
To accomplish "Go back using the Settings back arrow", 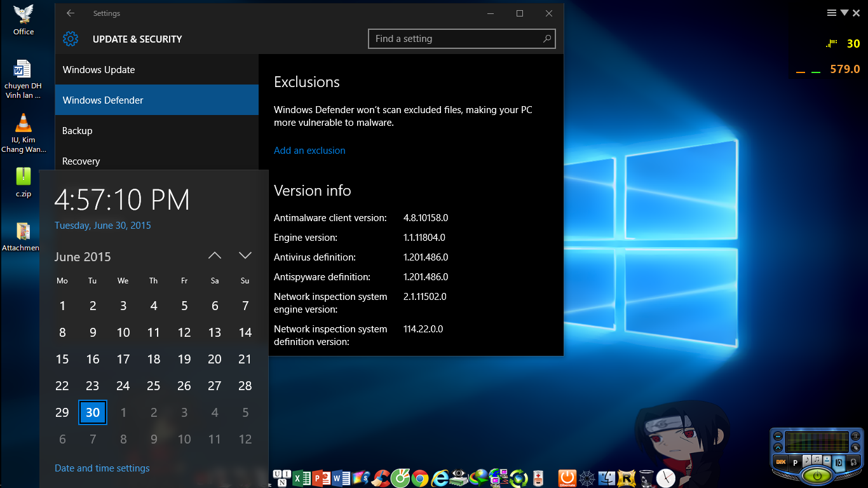I will click(x=71, y=13).
